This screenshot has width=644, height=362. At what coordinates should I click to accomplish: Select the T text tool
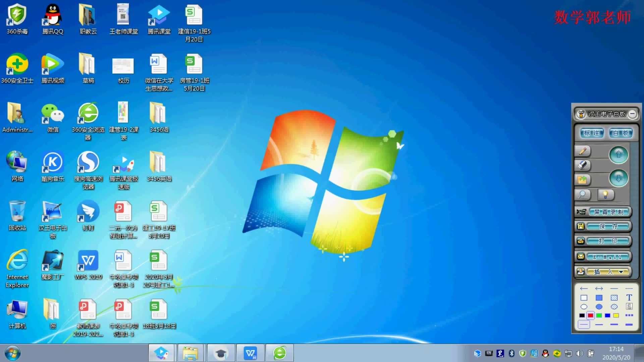(629, 298)
